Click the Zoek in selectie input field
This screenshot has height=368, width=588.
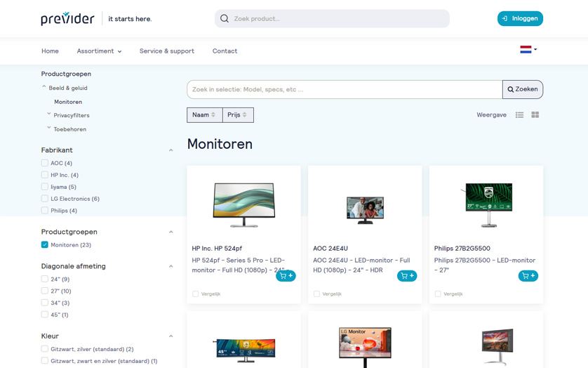(344, 90)
